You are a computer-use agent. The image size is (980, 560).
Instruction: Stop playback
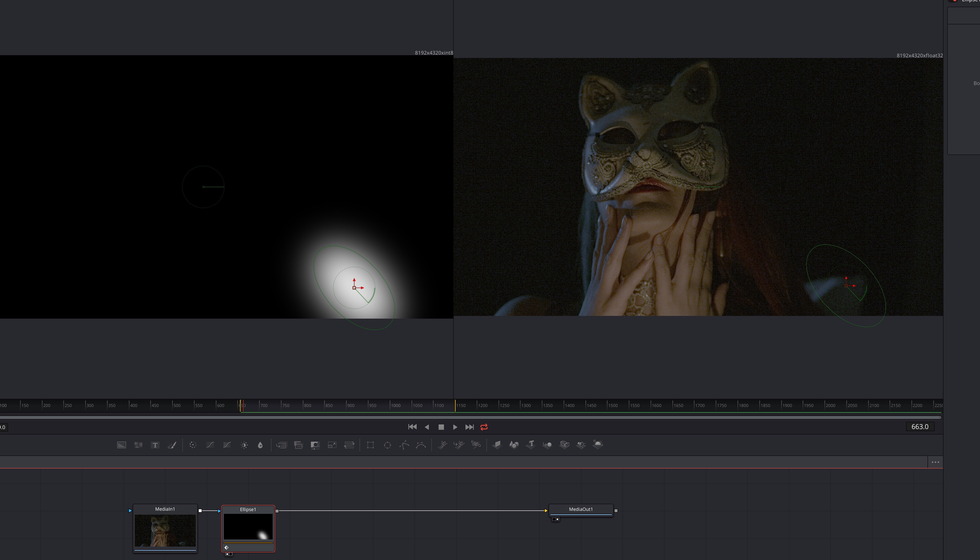(441, 427)
